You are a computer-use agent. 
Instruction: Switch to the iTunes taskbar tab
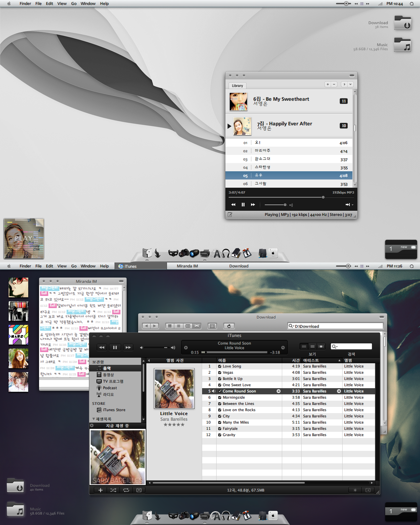pyautogui.click(x=141, y=266)
